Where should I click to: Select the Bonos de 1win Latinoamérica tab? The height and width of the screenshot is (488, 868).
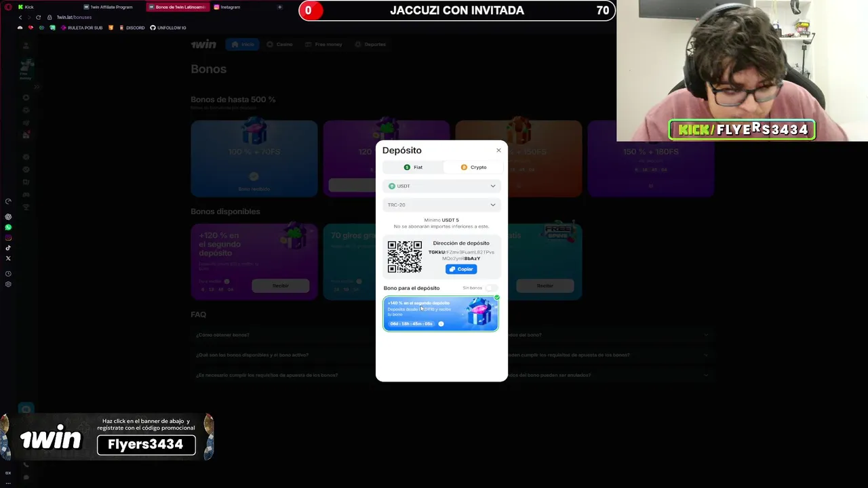coord(178,7)
